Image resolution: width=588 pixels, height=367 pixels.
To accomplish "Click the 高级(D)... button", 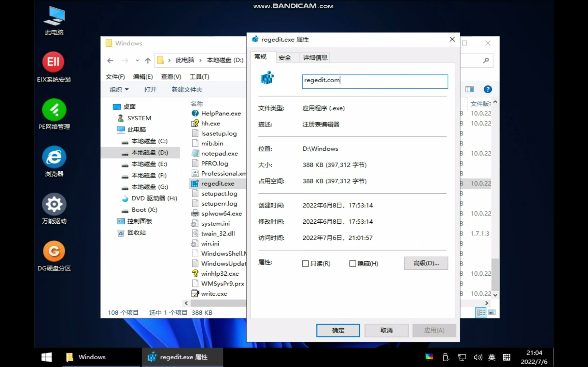I will (x=426, y=263).
